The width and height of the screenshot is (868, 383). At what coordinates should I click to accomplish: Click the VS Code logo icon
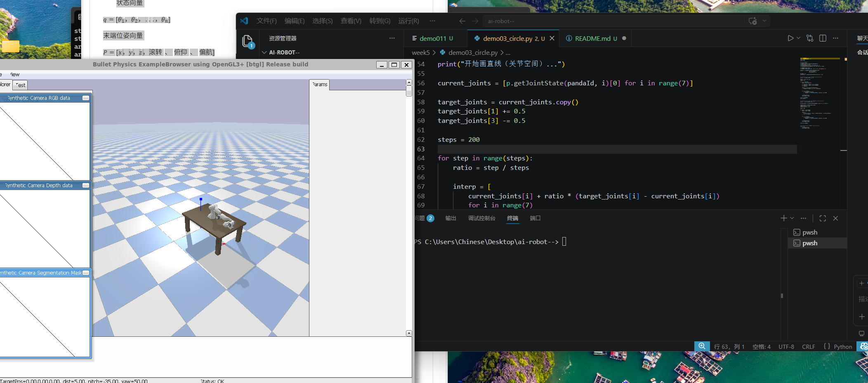tap(244, 21)
